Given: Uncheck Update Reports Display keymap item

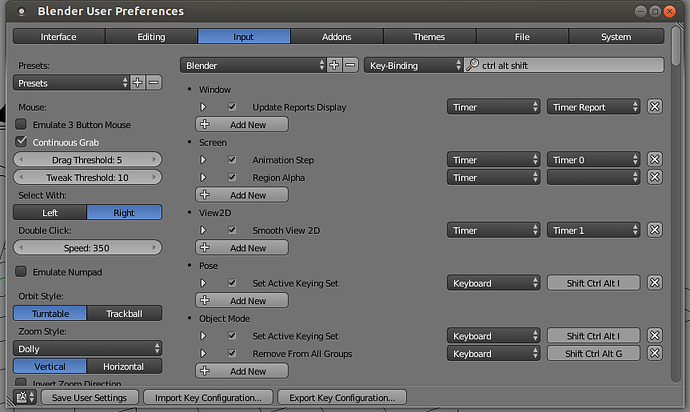Looking at the screenshot, I should (232, 107).
